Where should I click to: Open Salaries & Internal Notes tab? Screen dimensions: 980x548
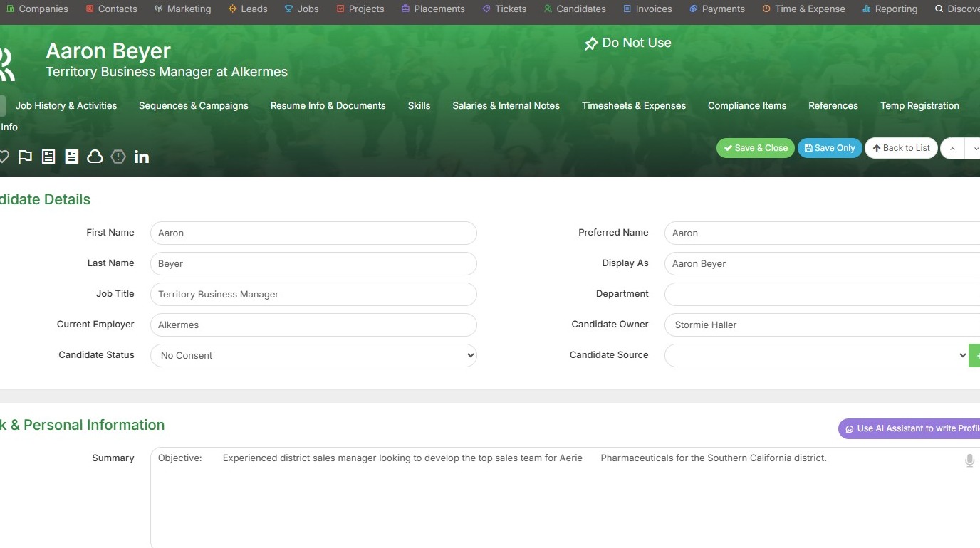[506, 105]
